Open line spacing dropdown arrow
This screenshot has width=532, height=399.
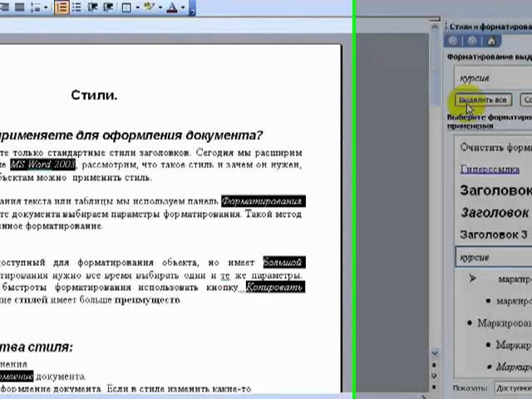point(47,7)
